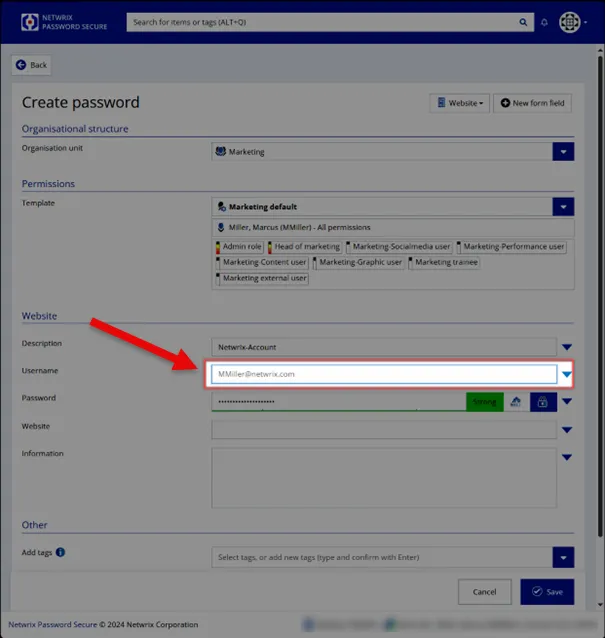Click the Strong password strength indicator
Image resolution: width=605 pixels, height=638 pixels.
[x=485, y=402]
